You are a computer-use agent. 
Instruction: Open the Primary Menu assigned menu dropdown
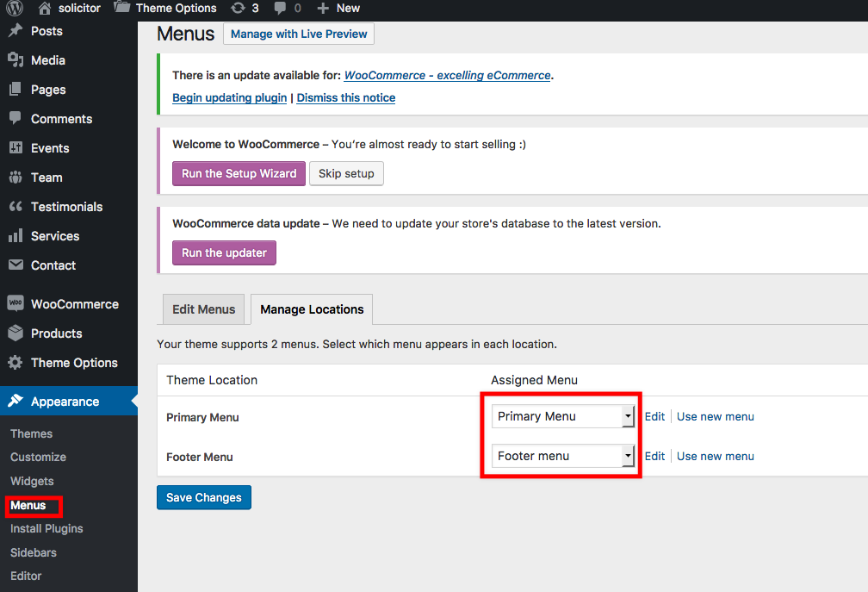click(562, 416)
